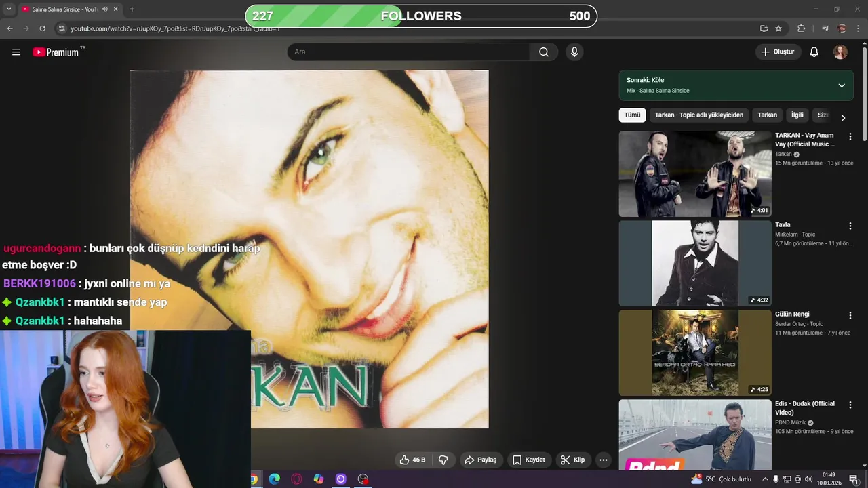
Task: Click the ugurcandogann chat username
Action: pos(42,248)
